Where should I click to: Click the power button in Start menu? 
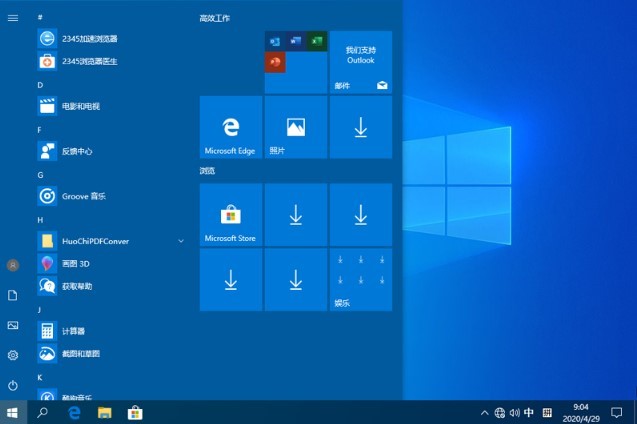tap(13, 385)
